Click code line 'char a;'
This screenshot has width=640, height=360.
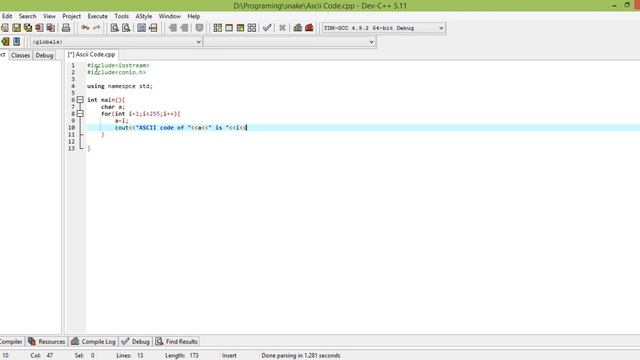(113, 107)
